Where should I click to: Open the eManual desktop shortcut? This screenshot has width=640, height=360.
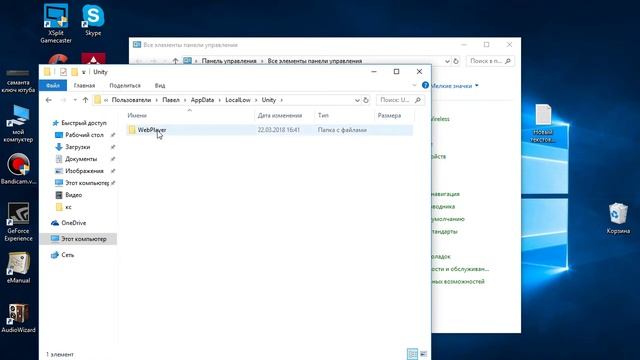coord(18,267)
